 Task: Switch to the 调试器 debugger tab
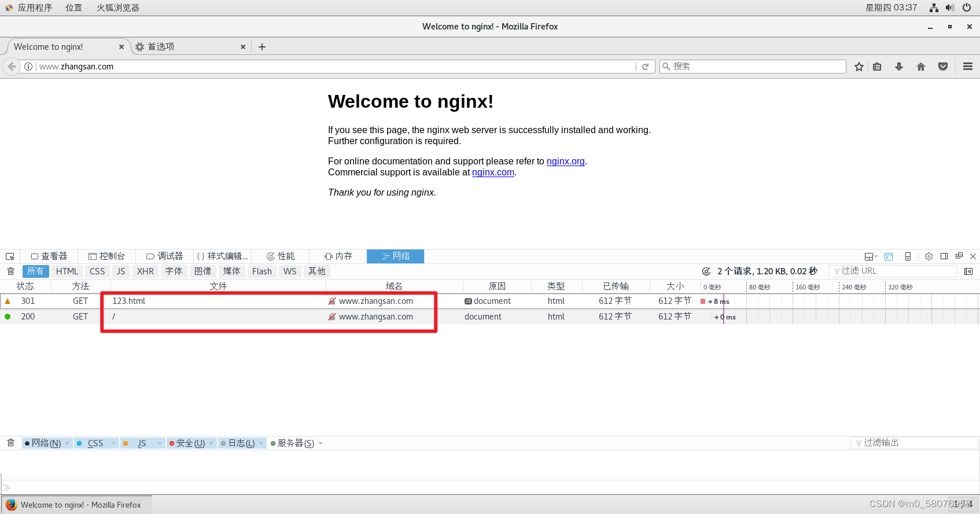164,256
